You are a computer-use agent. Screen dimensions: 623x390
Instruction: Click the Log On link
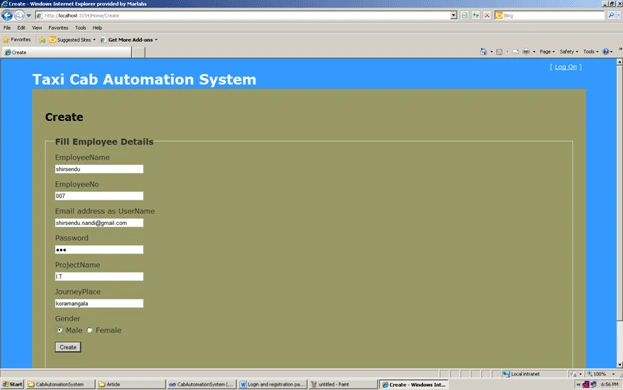(x=565, y=67)
